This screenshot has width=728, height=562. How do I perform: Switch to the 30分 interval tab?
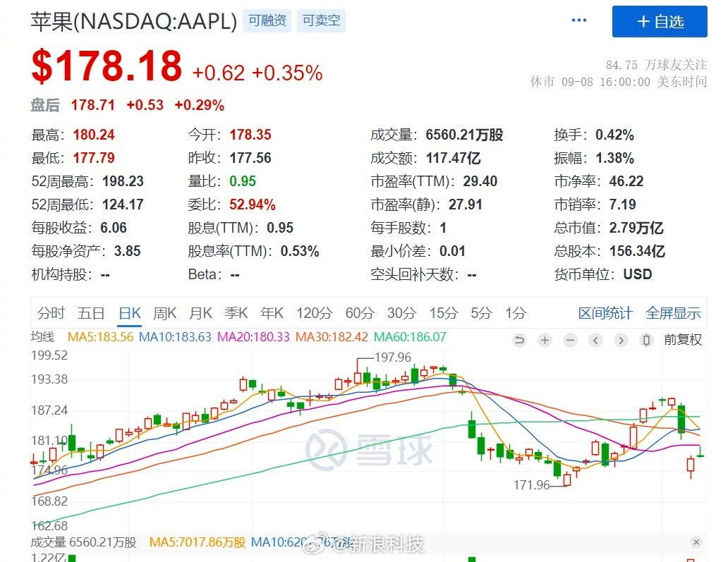[401, 313]
